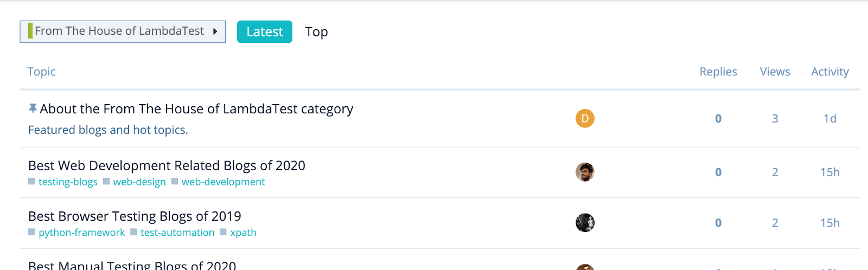Screen dimensions: 868x270
Task: Switch to the Latest tab
Action: pos(265,32)
